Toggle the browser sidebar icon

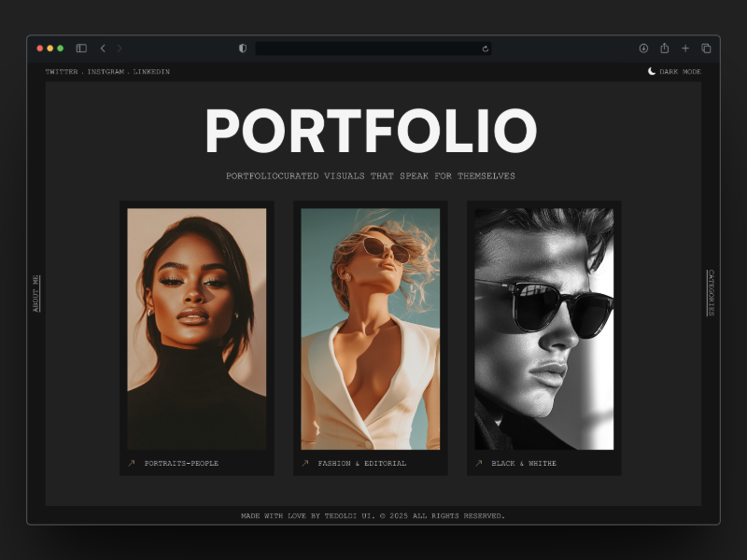coord(81,48)
